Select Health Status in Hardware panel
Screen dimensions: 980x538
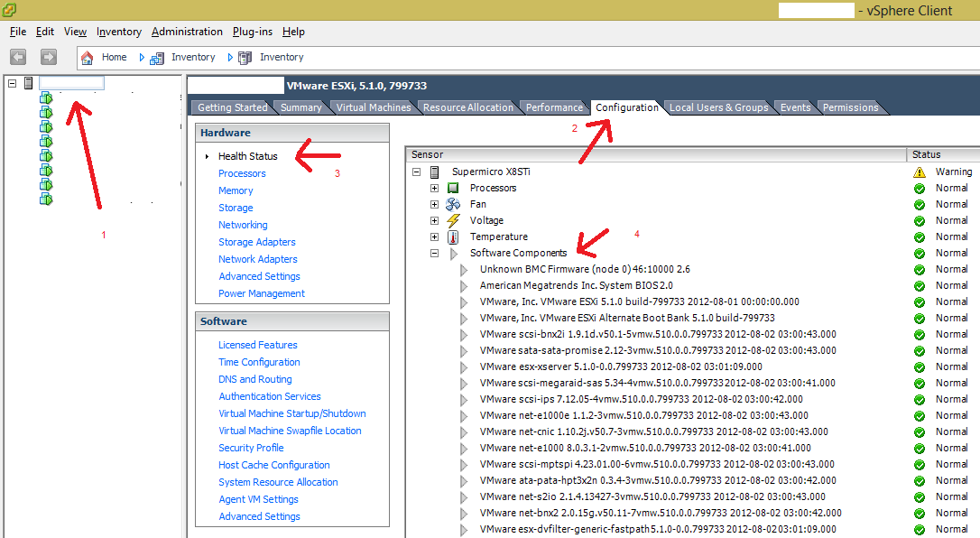click(x=247, y=156)
